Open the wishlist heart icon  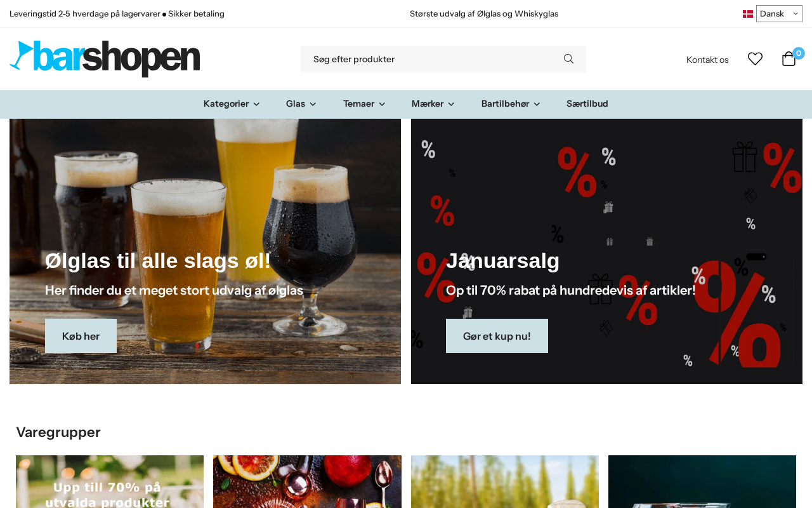coord(755,59)
